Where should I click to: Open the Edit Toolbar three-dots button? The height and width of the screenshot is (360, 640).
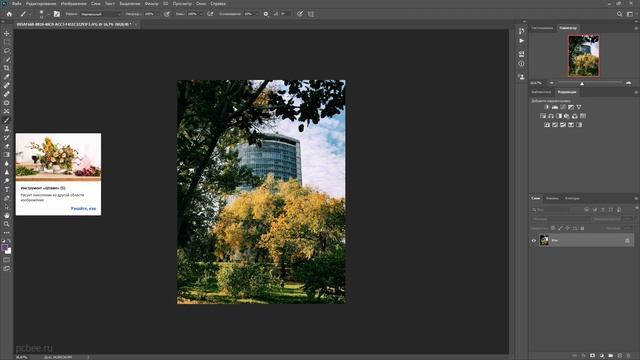[x=7, y=233]
